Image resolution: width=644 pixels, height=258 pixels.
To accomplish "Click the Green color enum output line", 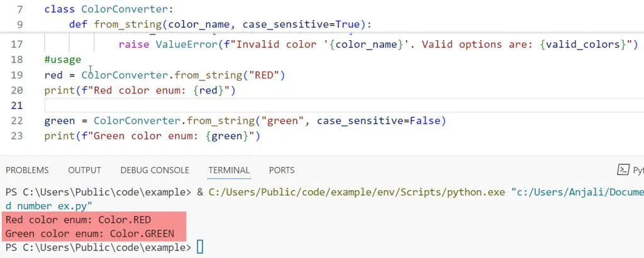I will [88, 234].
